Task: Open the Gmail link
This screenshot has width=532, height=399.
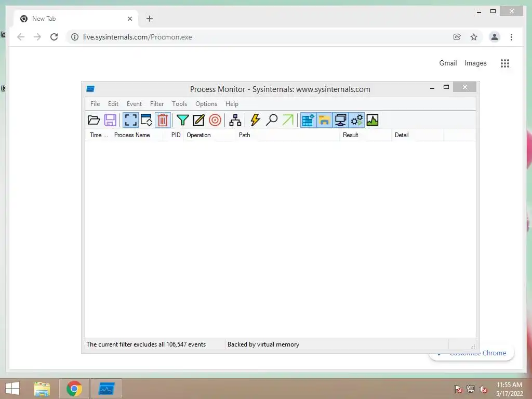Action: 448,63
